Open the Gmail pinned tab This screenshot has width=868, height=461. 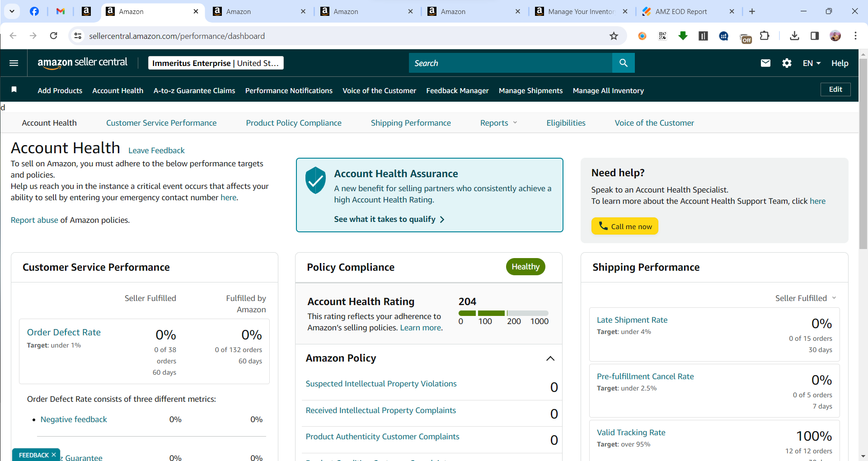61,11
